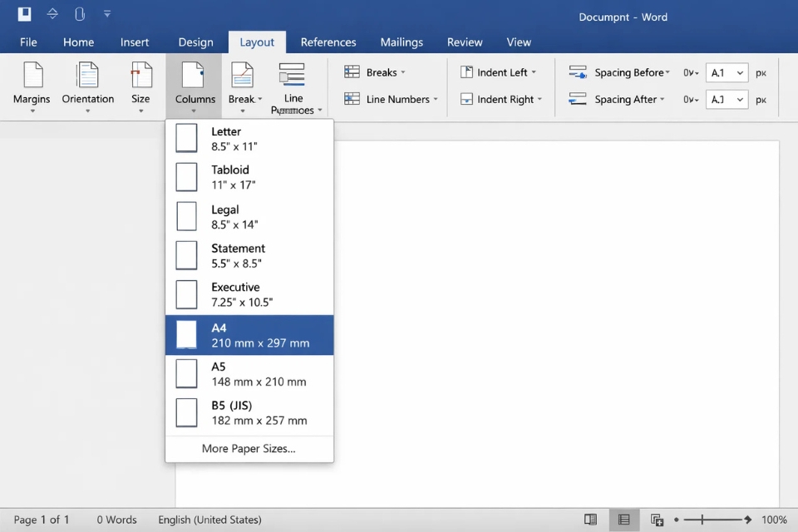Select the Legal 8.5 x 14 size
Viewport: 798px width, 532px height.
249,216
